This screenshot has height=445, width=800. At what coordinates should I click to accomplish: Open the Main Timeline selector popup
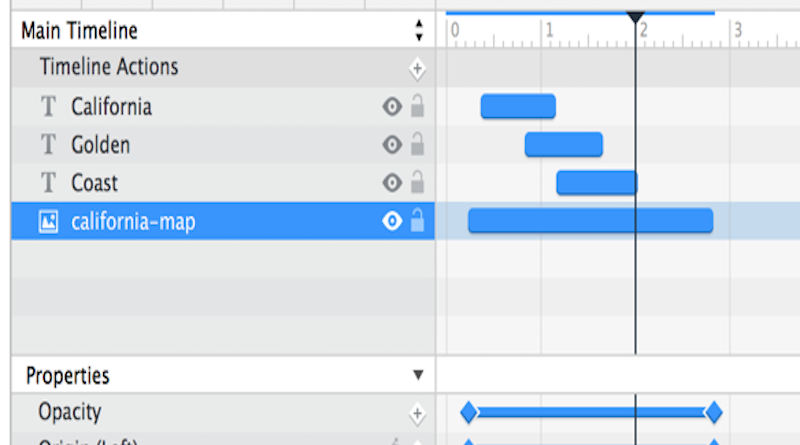(419, 31)
